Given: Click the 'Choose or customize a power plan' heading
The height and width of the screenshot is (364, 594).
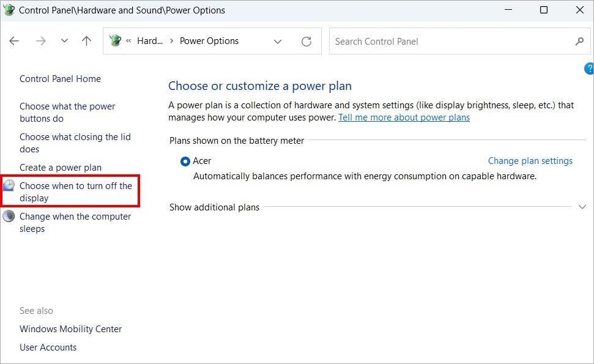Looking at the screenshot, I should (260, 86).
